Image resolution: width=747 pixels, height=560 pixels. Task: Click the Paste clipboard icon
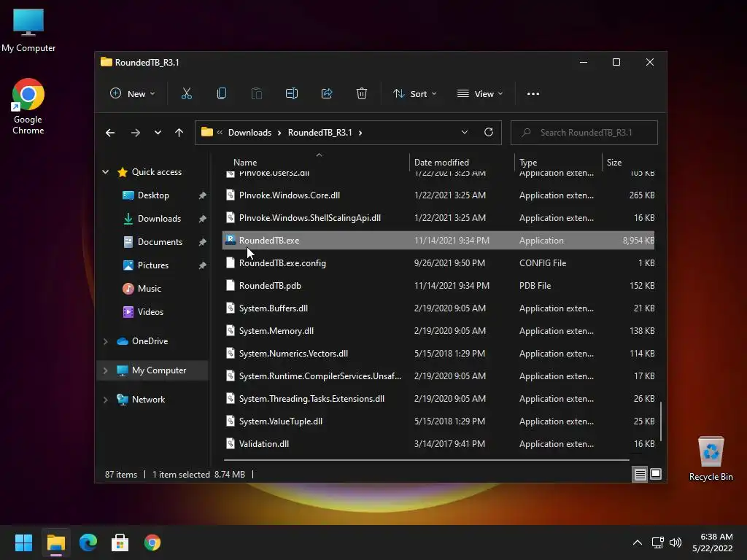pos(256,94)
